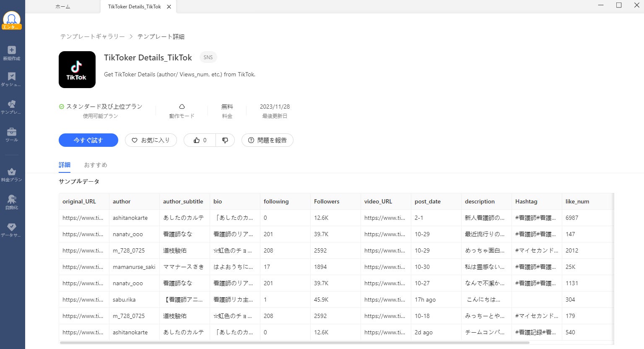644x349 pixels.
Task: Open the user account avatar
Action: 12,20
